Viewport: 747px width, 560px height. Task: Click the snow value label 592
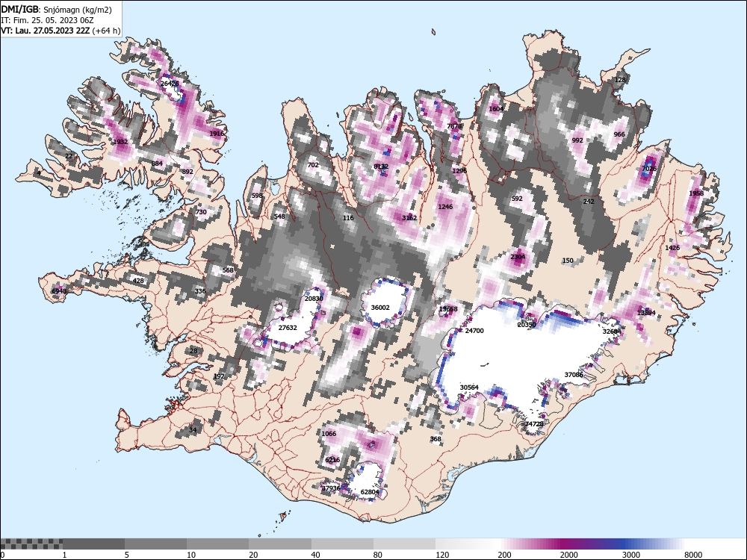[517, 199]
